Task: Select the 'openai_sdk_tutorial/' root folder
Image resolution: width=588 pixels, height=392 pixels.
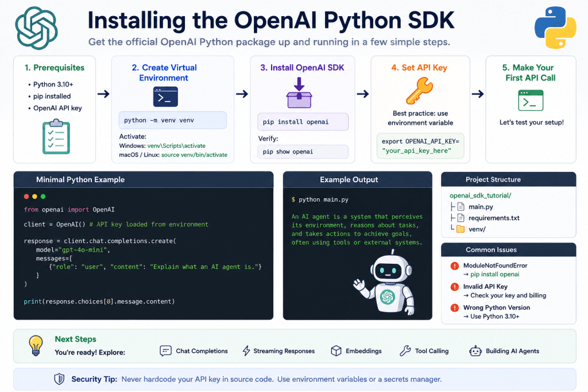Action: [x=481, y=195]
